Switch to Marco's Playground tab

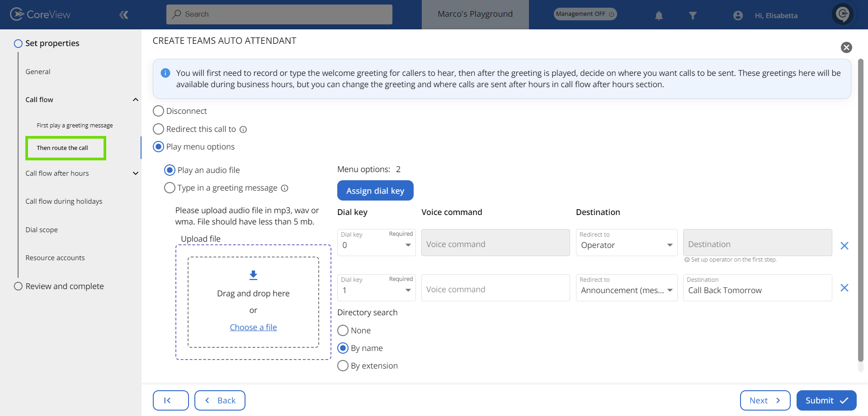[475, 14]
